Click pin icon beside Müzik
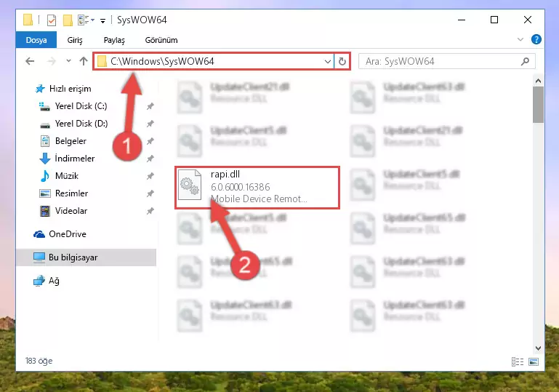This screenshot has width=559, height=392. [x=150, y=176]
